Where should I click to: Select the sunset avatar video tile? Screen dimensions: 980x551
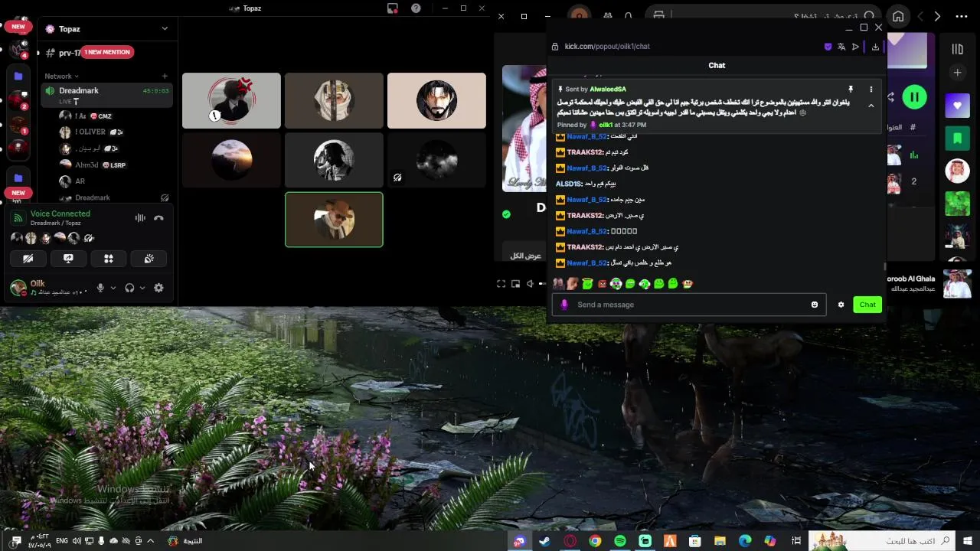click(231, 160)
